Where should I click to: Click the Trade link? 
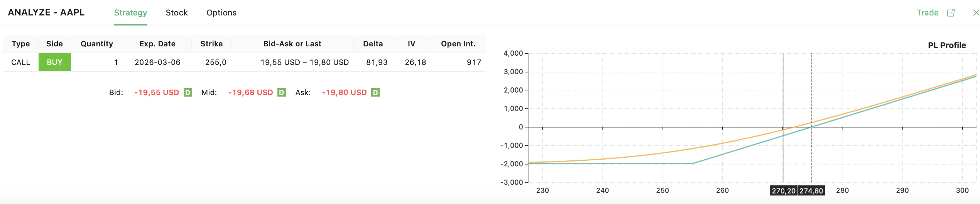click(x=927, y=13)
